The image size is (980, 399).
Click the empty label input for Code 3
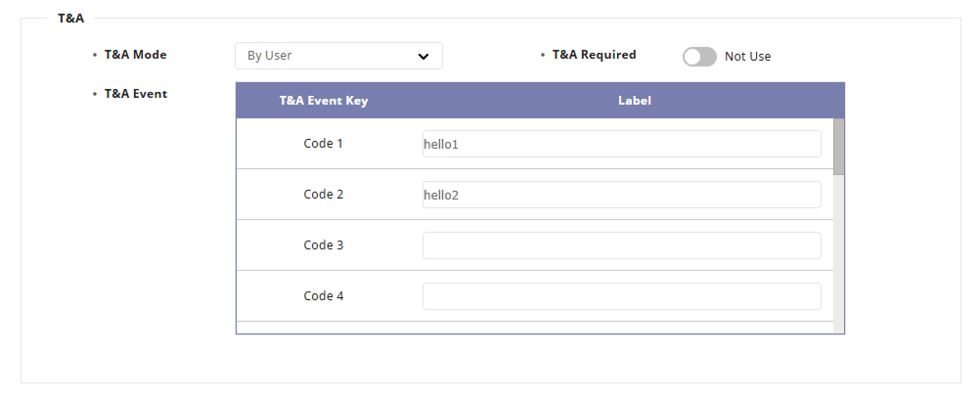(x=621, y=245)
